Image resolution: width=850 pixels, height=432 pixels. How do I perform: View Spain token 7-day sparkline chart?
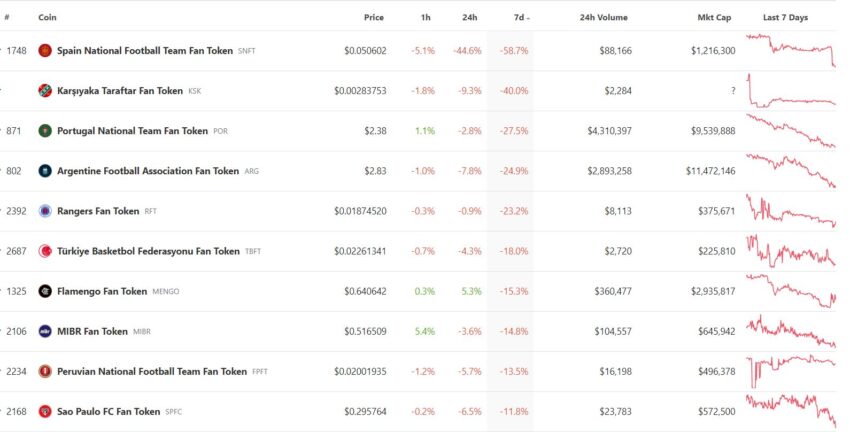(x=790, y=51)
